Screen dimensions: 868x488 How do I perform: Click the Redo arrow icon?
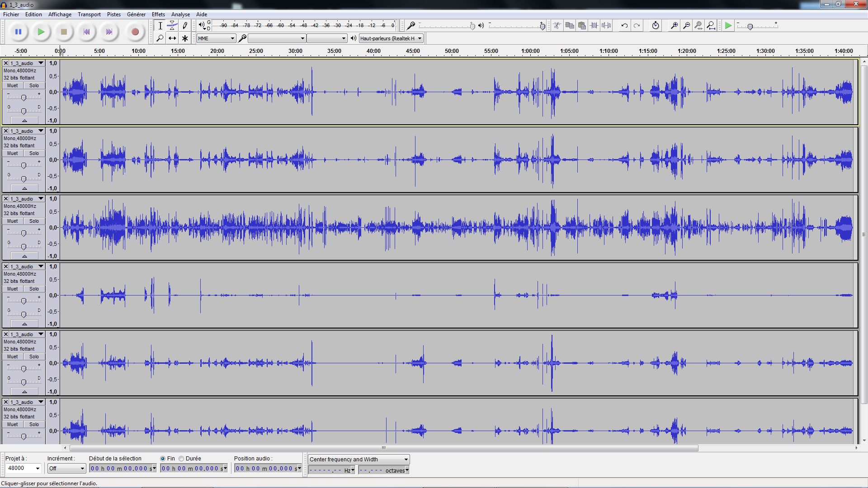(x=637, y=26)
